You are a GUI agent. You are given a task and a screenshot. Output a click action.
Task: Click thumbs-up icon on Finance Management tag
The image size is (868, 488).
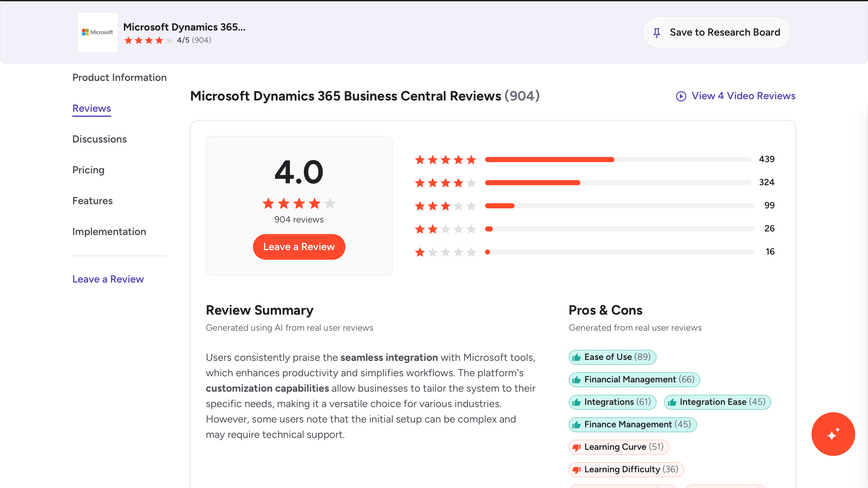577,425
